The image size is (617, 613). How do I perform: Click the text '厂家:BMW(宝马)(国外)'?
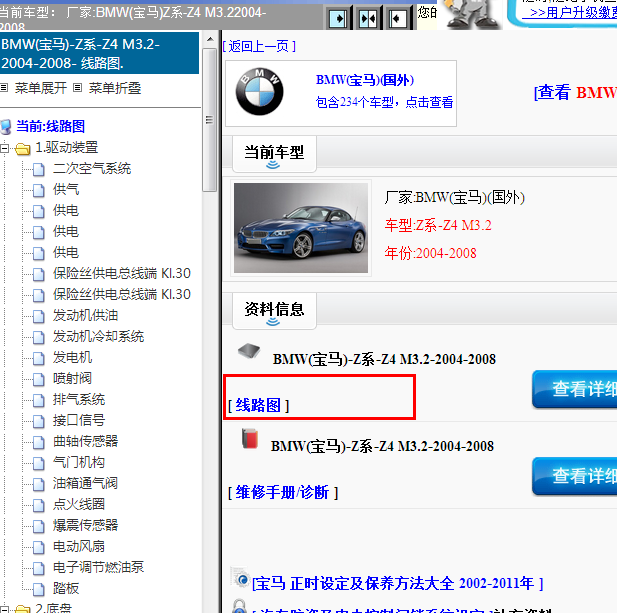pyautogui.click(x=454, y=198)
